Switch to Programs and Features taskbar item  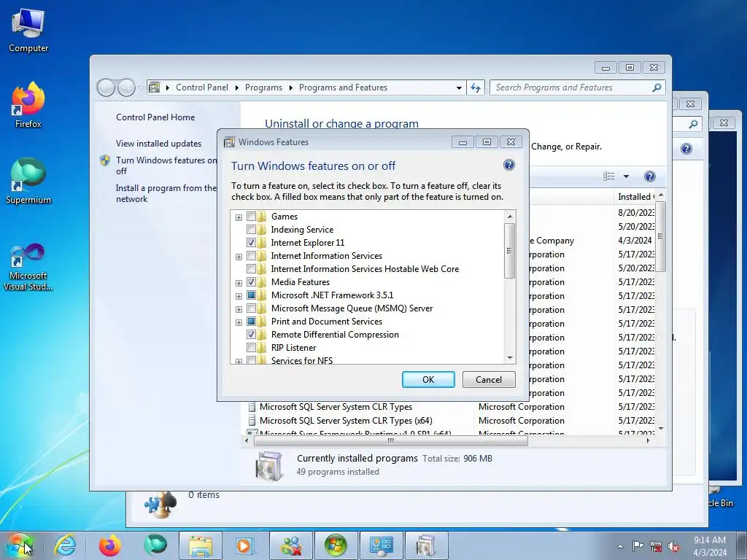426,545
